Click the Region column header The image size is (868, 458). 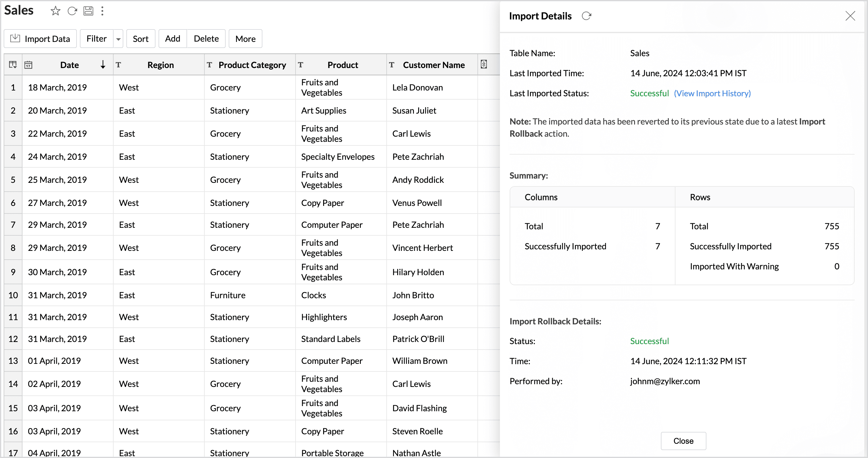tap(160, 65)
